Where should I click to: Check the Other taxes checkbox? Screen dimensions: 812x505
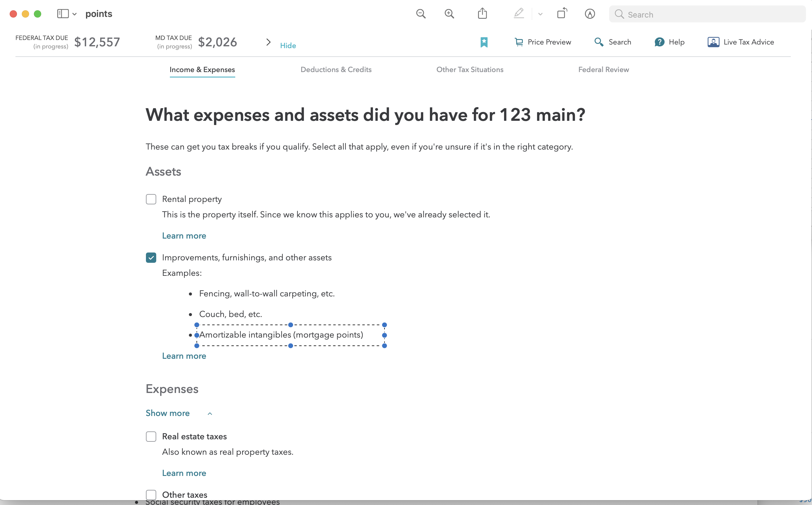coord(151,495)
